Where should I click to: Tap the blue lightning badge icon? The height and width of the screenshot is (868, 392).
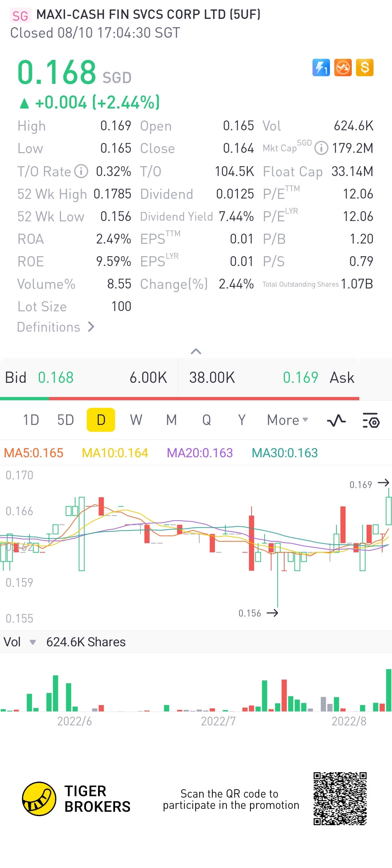click(x=321, y=67)
